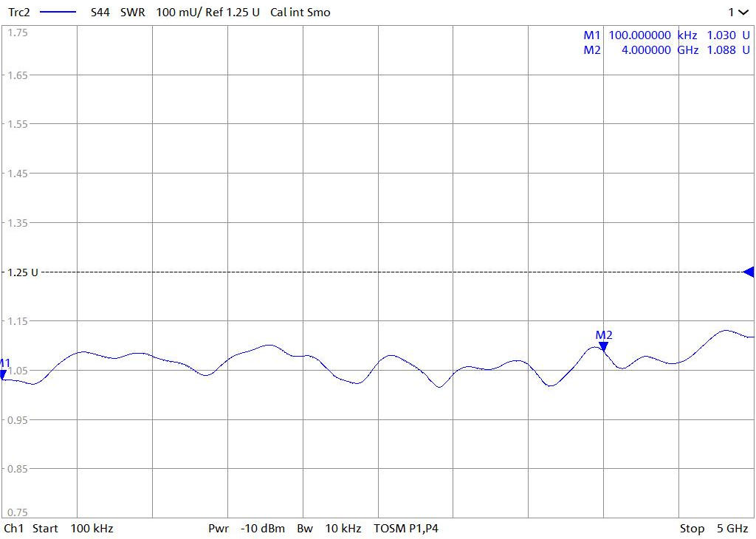Select the M2 4 GHz marker readout
The height and width of the screenshot is (539, 756).
[x=666, y=50]
